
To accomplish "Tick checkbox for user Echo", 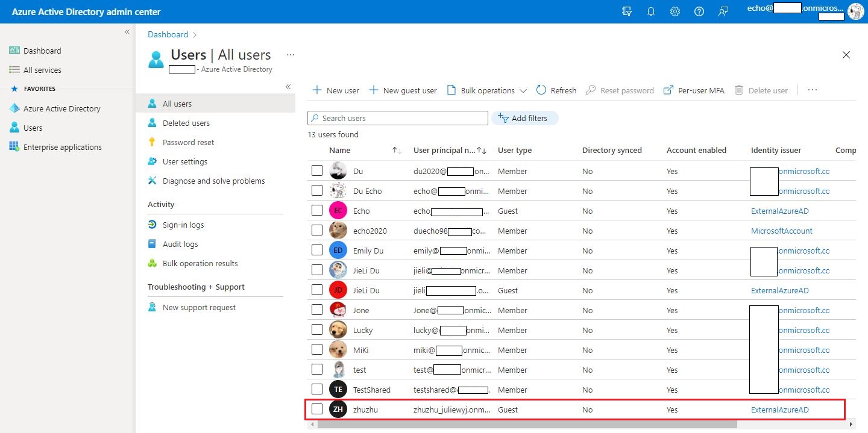I will click(317, 211).
